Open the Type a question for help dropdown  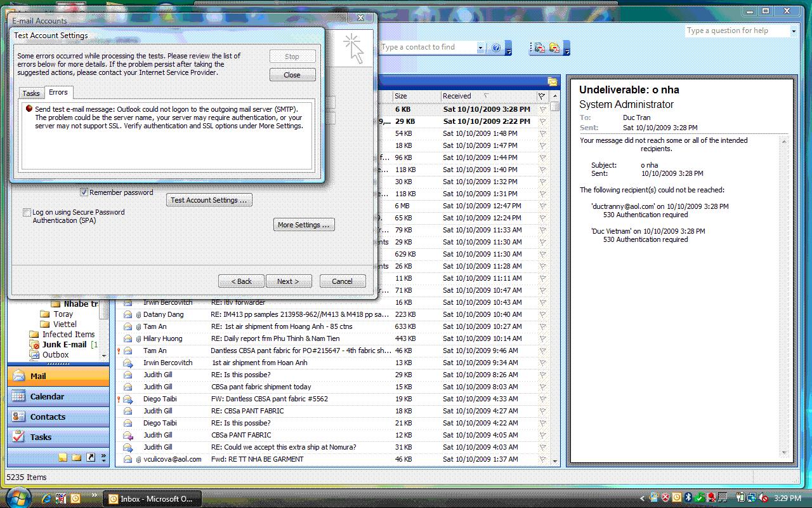point(793,30)
